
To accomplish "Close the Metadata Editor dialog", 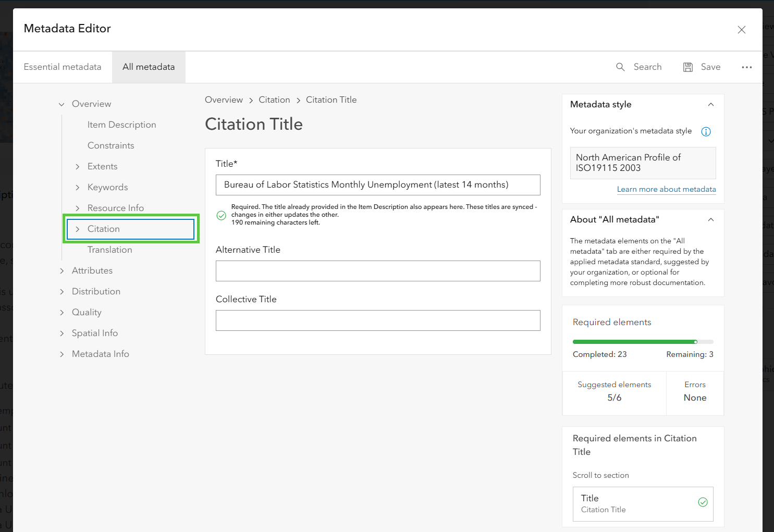I will coord(742,30).
